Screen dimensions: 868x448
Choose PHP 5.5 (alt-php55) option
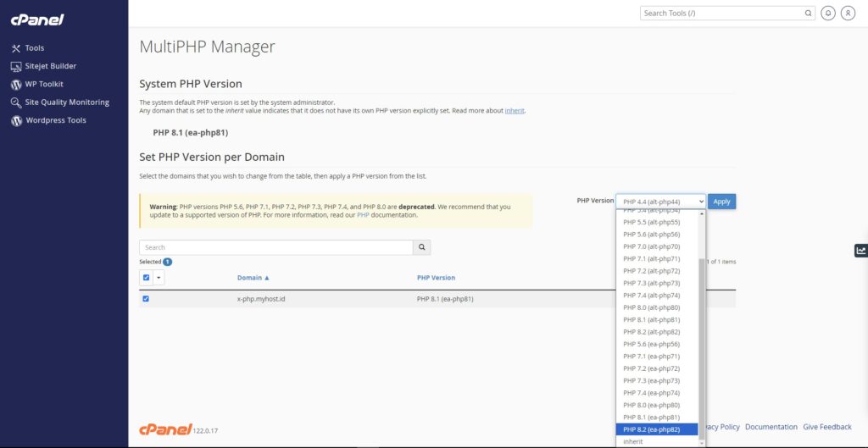click(x=657, y=223)
